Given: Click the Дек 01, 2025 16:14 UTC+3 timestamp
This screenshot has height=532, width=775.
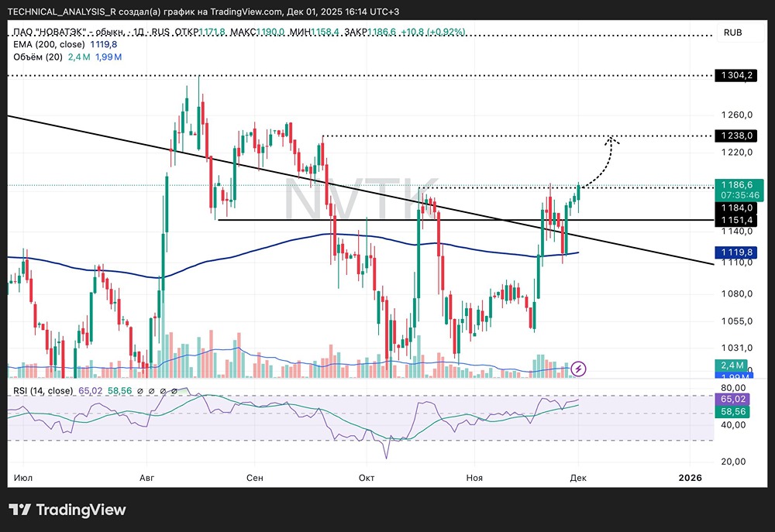Looking at the screenshot, I should tap(343, 12).
